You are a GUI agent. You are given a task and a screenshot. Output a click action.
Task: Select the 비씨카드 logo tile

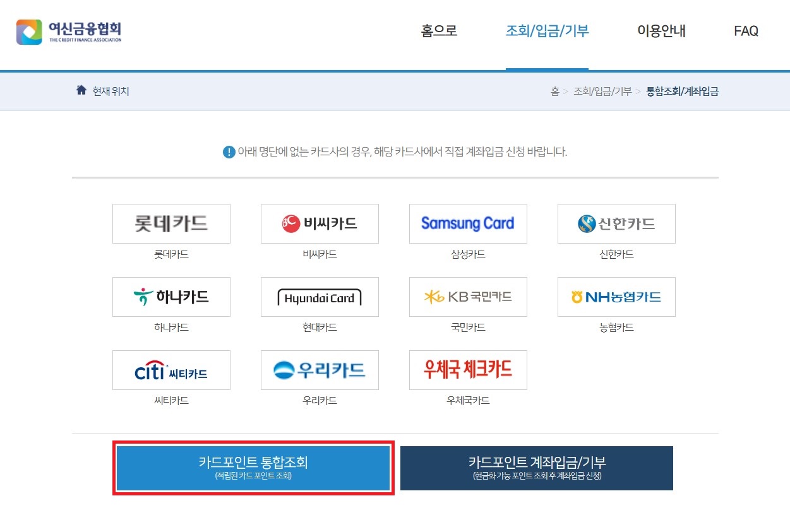tap(320, 223)
